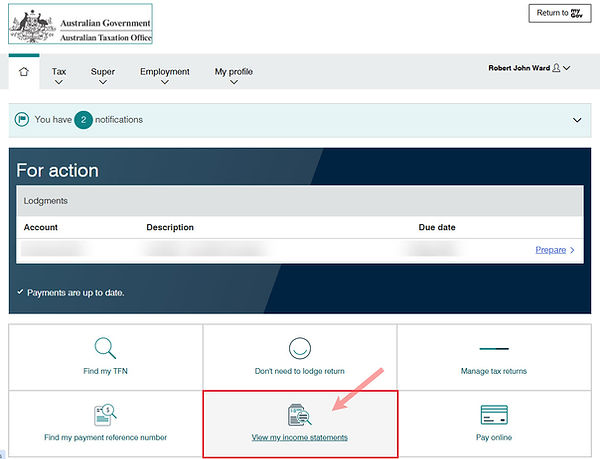This screenshot has height=459, width=600.
Task: Click the chevron arrow beside Prepare
Action: [572, 250]
